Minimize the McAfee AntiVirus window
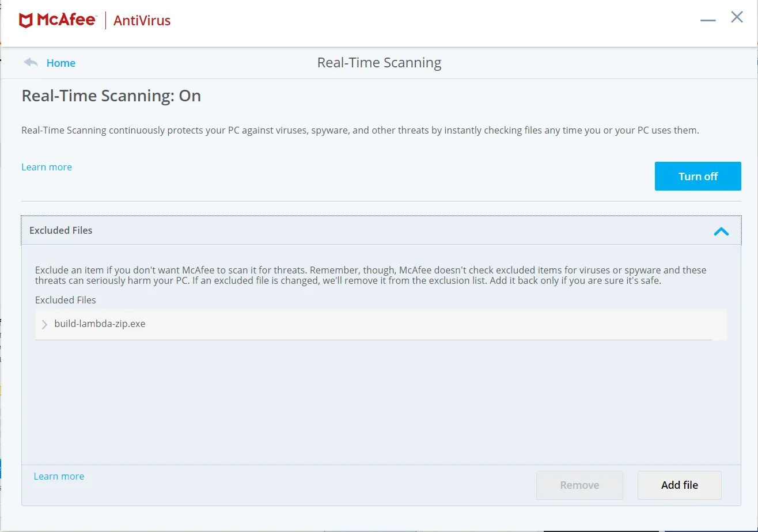 pos(708,20)
